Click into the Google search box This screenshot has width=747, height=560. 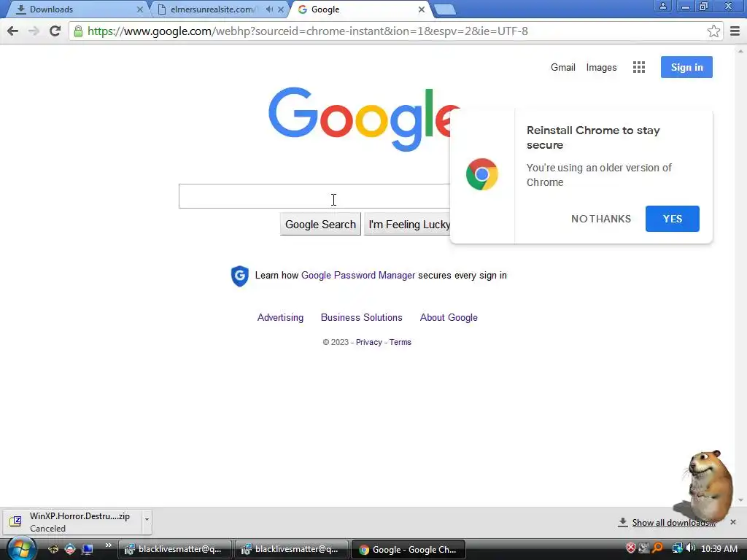[x=314, y=196]
